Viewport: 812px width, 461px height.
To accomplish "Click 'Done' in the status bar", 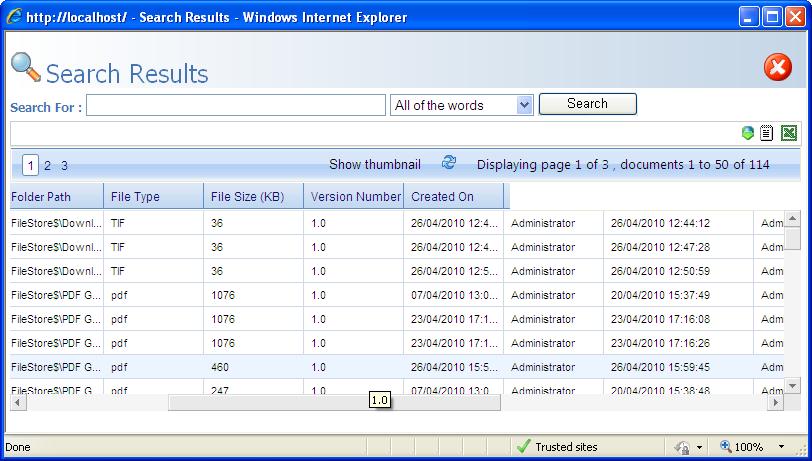I will click(x=18, y=446).
